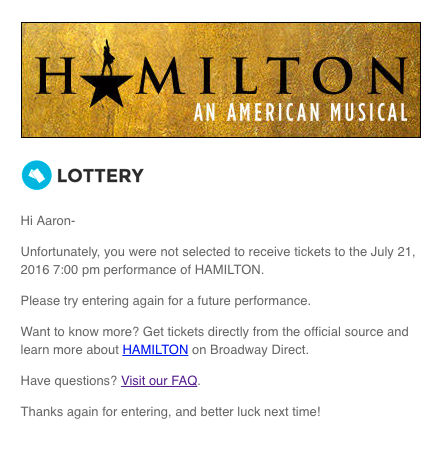Screen dimensions: 440x455
Task: Click the word MUSICAL in banner subtitle
Action: (369, 112)
